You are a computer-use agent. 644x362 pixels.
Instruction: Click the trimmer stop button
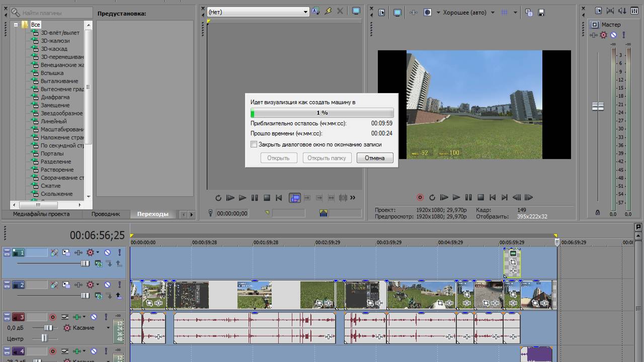pyautogui.click(x=267, y=198)
